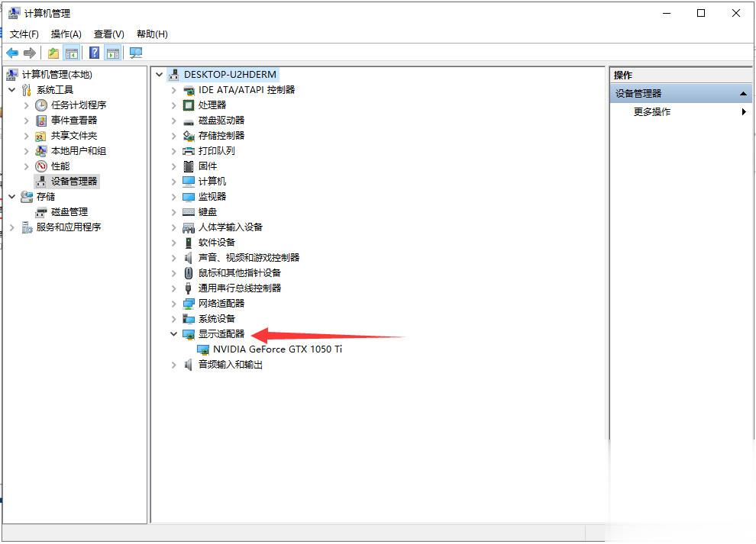
Task: Maximize the 计算机管理 window
Action: click(x=701, y=14)
